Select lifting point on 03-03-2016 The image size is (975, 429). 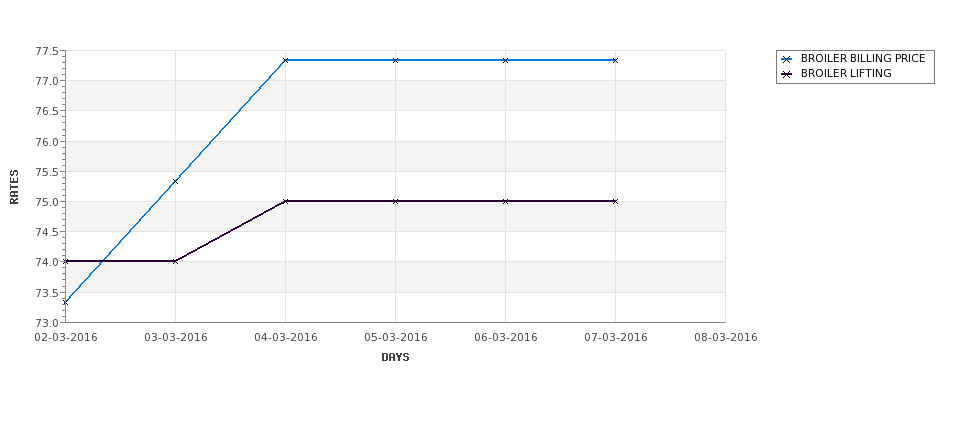(x=175, y=261)
